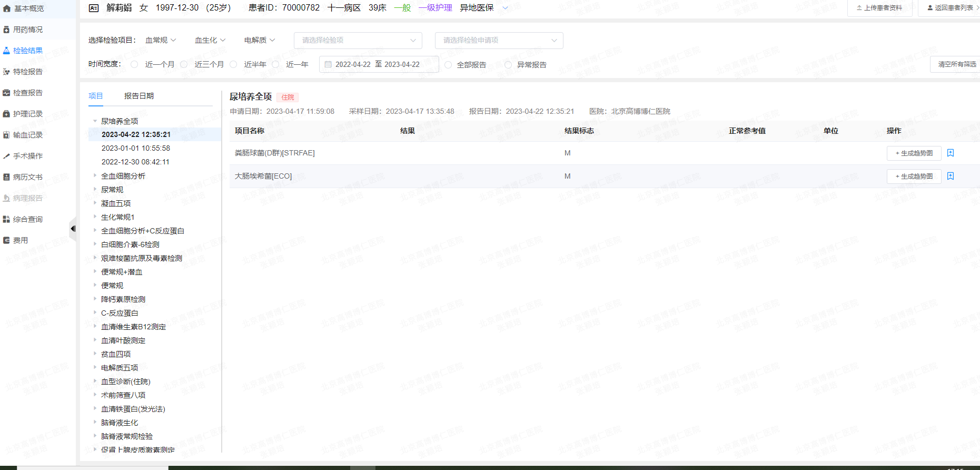This screenshot has width=980, height=470.
Task: Expand the 白细胞介素-6检测 tree node
Action: (x=95, y=244)
